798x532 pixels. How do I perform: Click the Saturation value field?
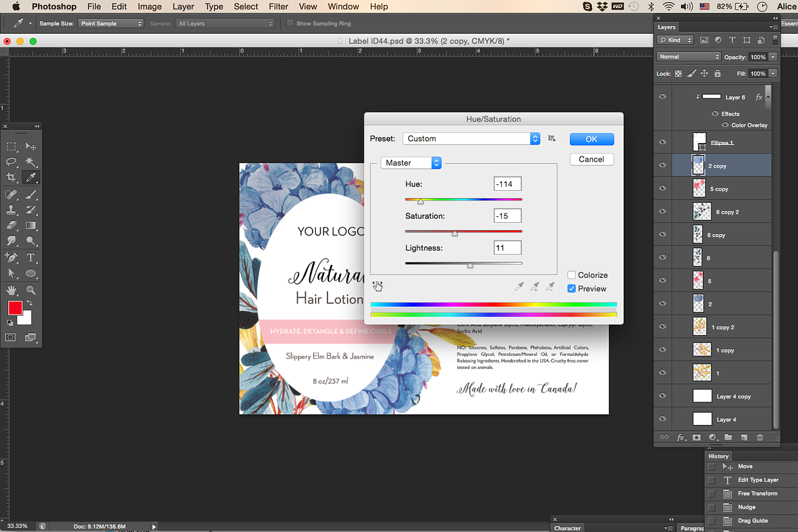click(507, 215)
